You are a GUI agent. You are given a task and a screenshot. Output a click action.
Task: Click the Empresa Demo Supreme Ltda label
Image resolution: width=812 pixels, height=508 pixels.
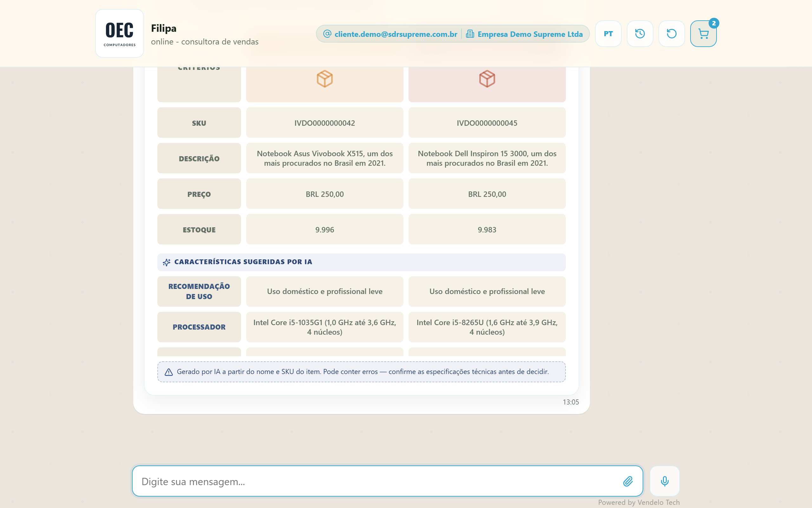530,34
